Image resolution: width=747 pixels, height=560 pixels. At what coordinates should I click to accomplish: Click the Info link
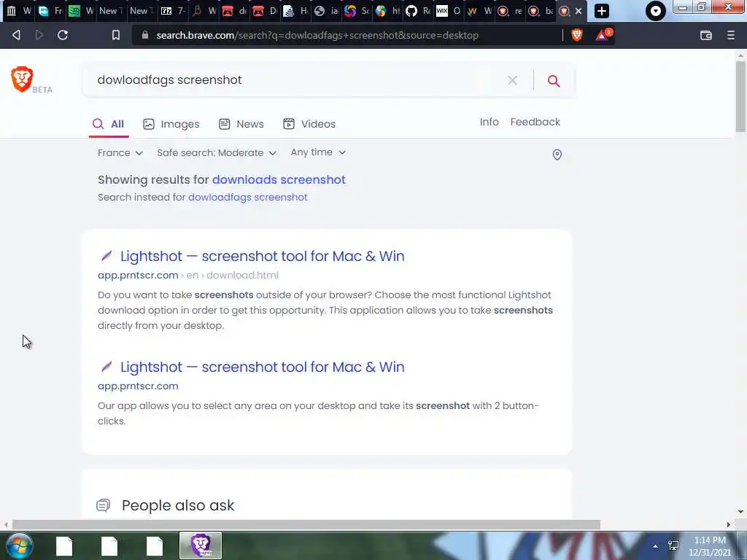(x=489, y=122)
